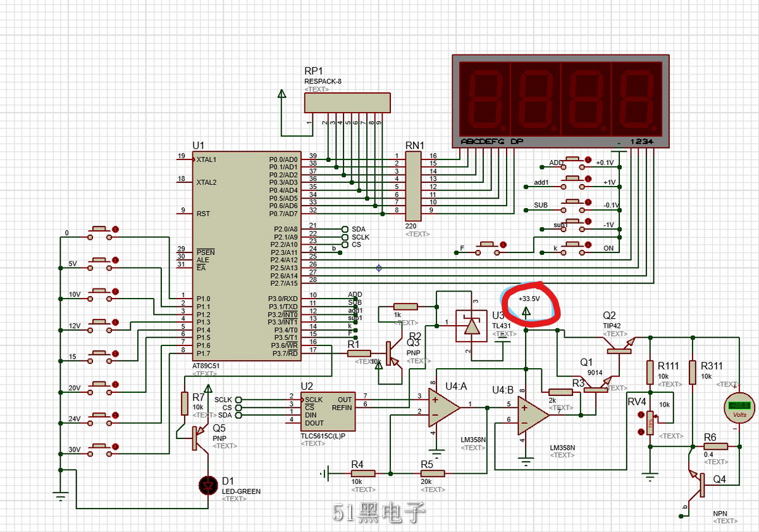Toggle latch dot of SUB -0.1V button
The image size is (759, 532).
(x=588, y=202)
